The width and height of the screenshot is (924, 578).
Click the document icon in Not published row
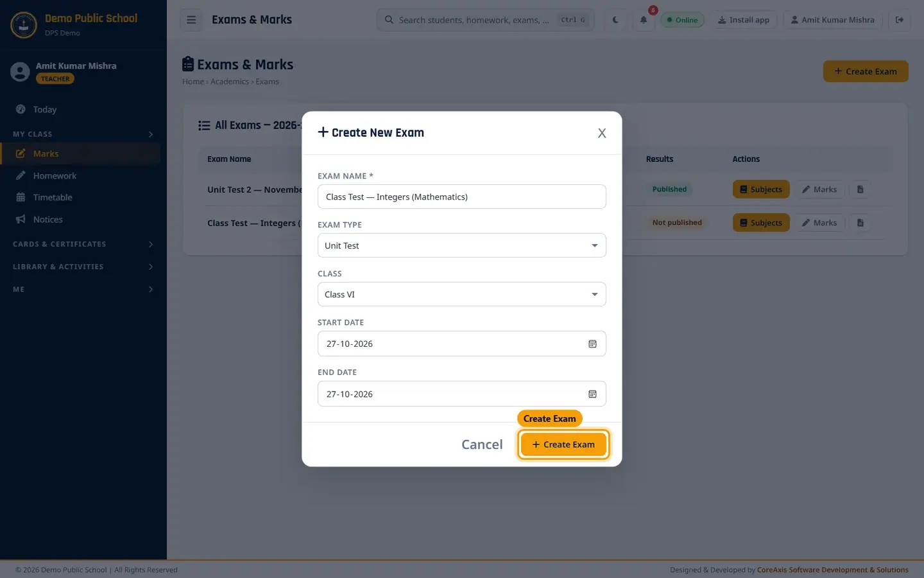860,223
